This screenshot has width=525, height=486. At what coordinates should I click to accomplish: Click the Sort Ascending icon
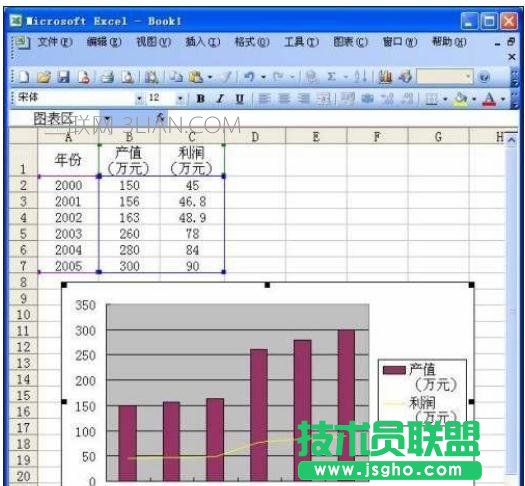tap(361, 77)
